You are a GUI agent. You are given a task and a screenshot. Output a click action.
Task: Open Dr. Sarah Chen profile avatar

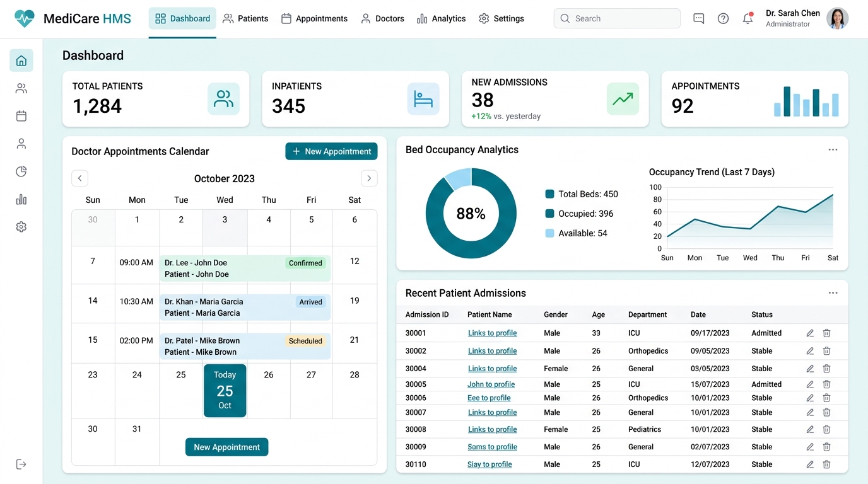pos(837,18)
